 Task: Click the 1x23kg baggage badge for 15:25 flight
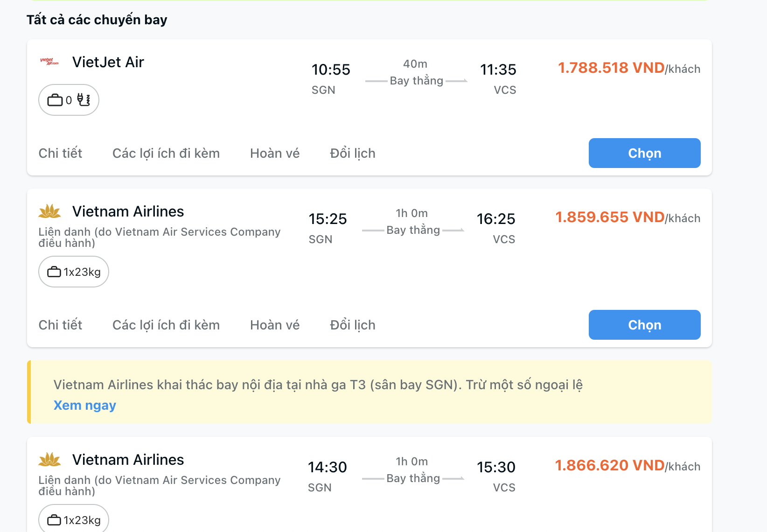pos(74,272)
